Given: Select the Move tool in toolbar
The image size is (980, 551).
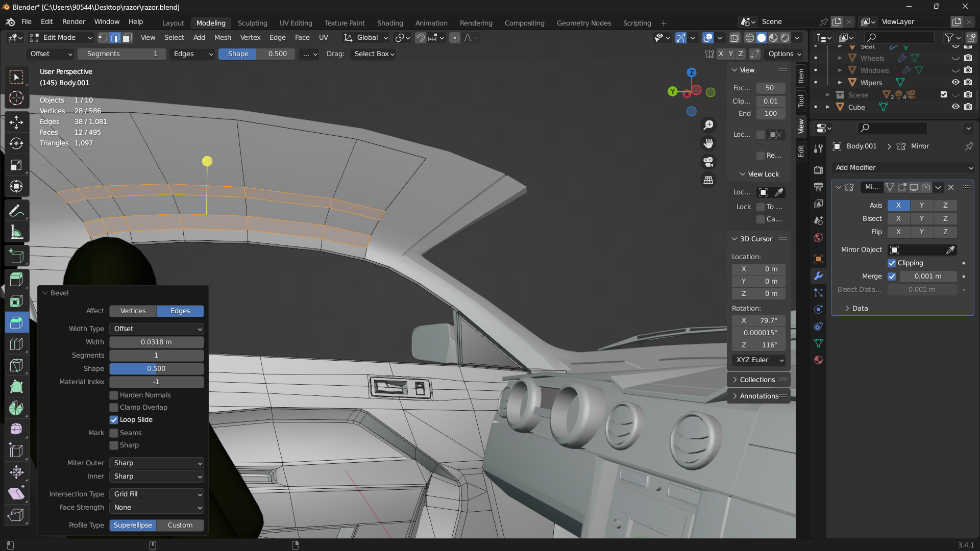Looking at the screenshot, I should [16, 122].
